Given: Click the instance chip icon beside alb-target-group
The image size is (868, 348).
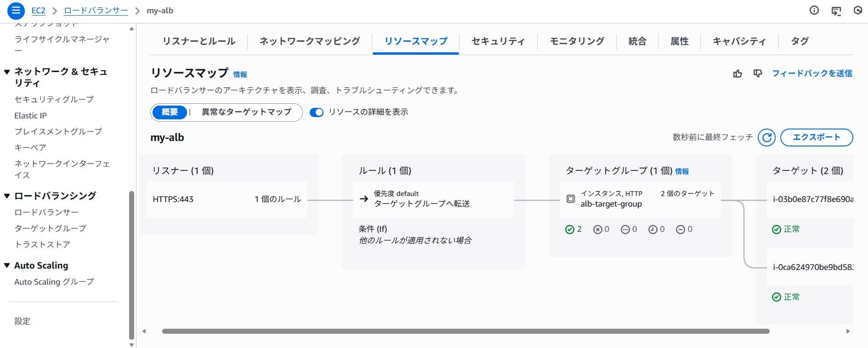Looking at the screenshot, I should (x=570, y=199).
